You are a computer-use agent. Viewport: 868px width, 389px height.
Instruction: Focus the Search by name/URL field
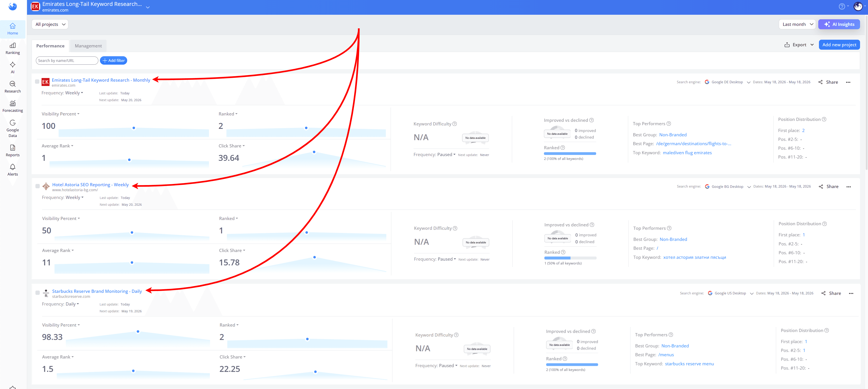pos(67,61)
